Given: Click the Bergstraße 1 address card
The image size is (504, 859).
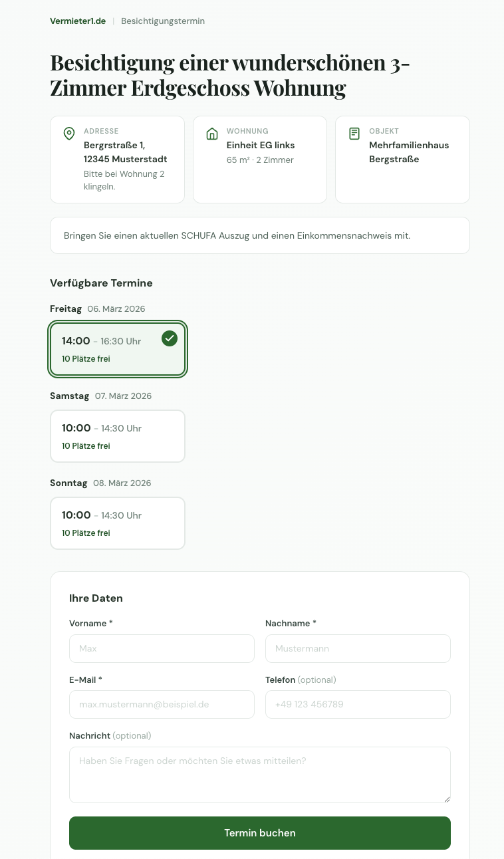Looking at the screenshot, I should 117,160.
